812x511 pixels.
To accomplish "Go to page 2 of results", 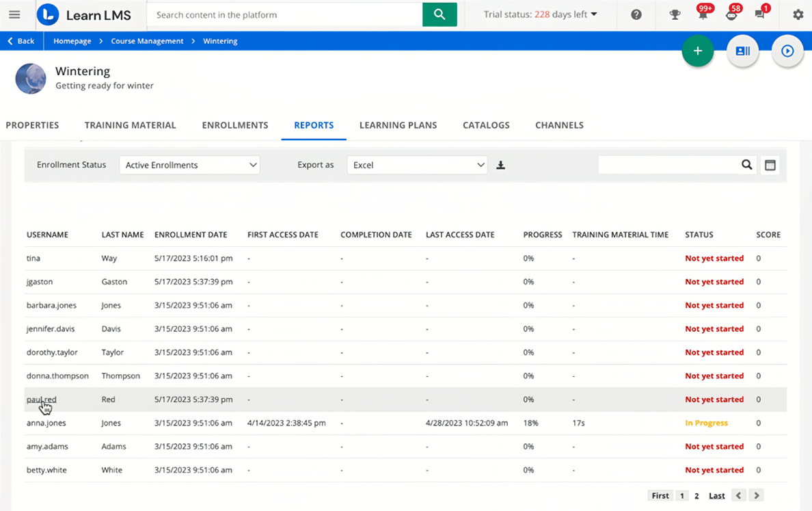I will (x=696, y=496).
